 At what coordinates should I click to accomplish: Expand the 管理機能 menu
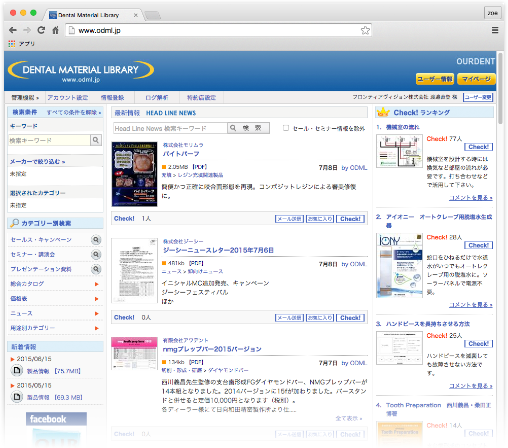tap(25, 98)
